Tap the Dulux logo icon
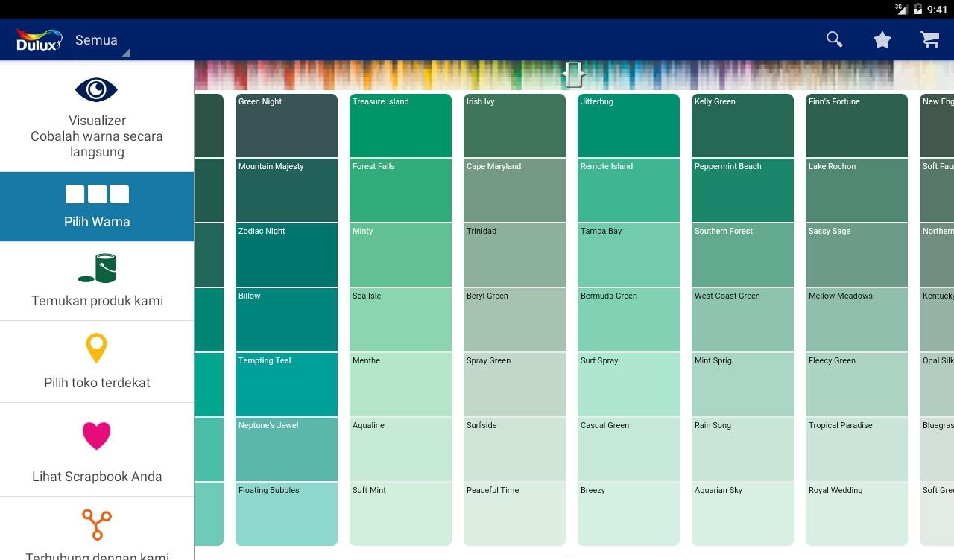 [x=39, y=39]
